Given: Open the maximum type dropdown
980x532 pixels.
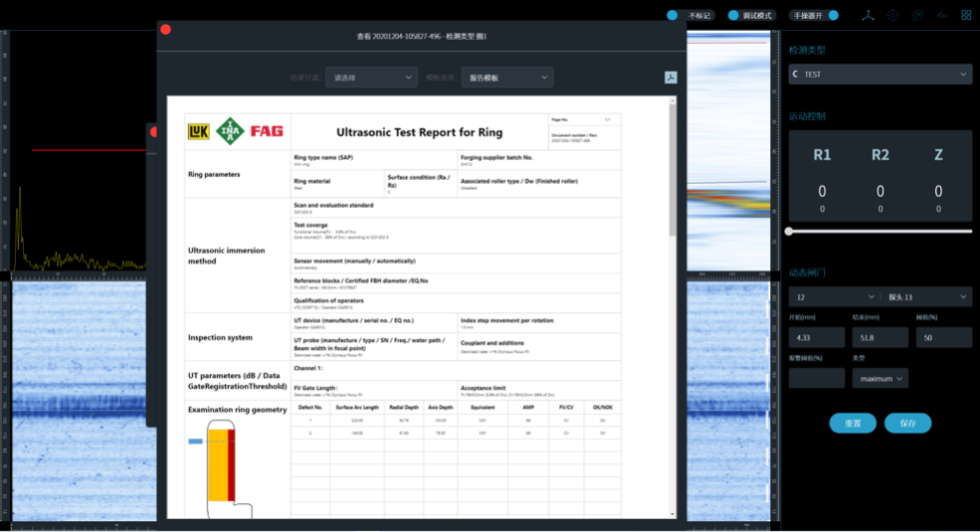Looking at the screenshot, I should [x=880, y=379].
